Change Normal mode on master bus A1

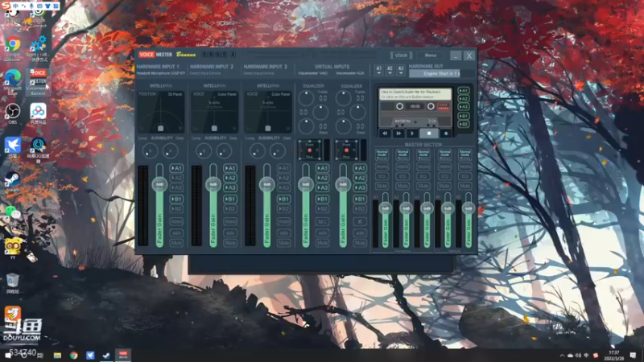pyautogui.click(x=382, y=154)
